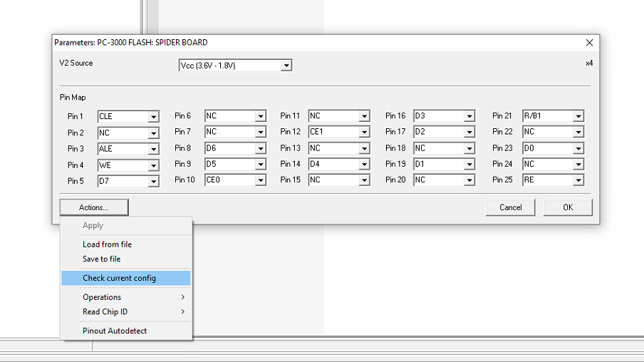Expand the Pin 23 D0 dropdown

coord(578,149)
